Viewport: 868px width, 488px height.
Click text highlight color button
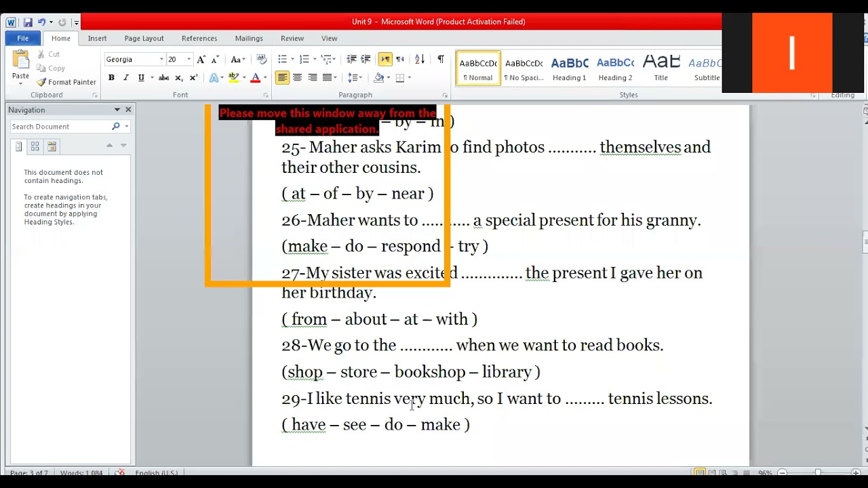click(234, 78)
